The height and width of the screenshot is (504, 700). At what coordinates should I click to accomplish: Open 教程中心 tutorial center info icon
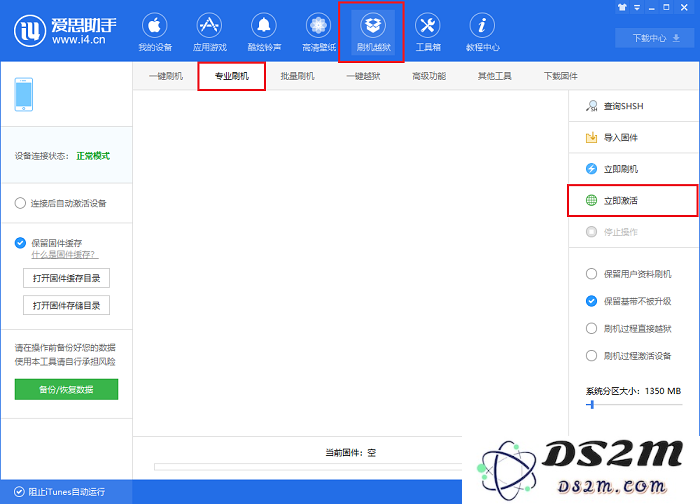point(482,25)
